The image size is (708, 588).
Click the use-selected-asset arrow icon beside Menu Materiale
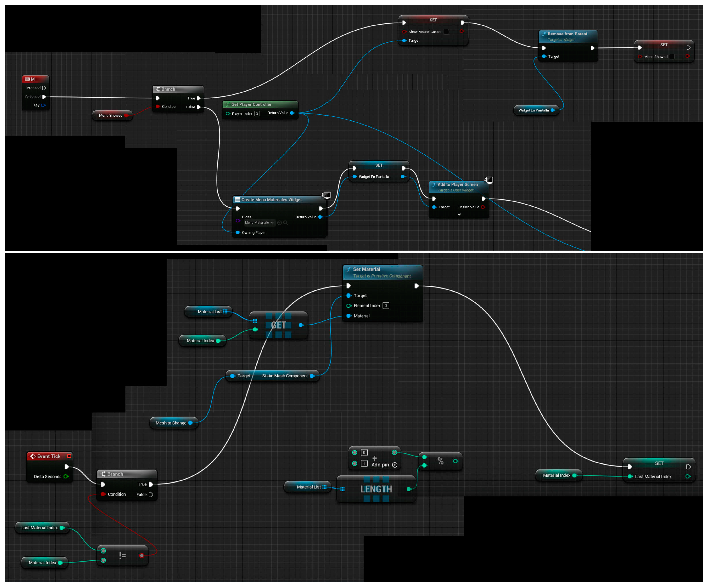(280, 223)
